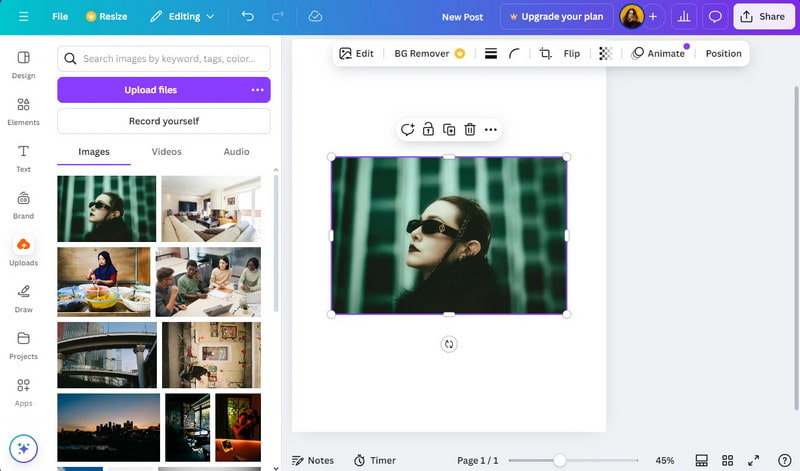Open the grid view icon

728,460
